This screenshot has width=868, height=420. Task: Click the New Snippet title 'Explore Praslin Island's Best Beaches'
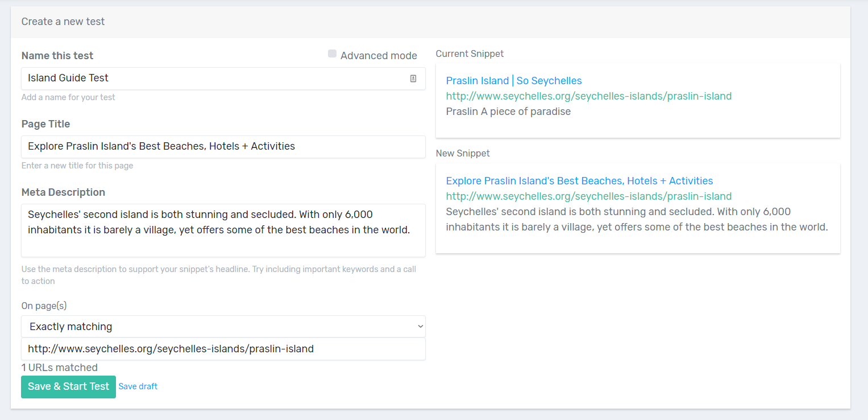(x=579, y=181)
